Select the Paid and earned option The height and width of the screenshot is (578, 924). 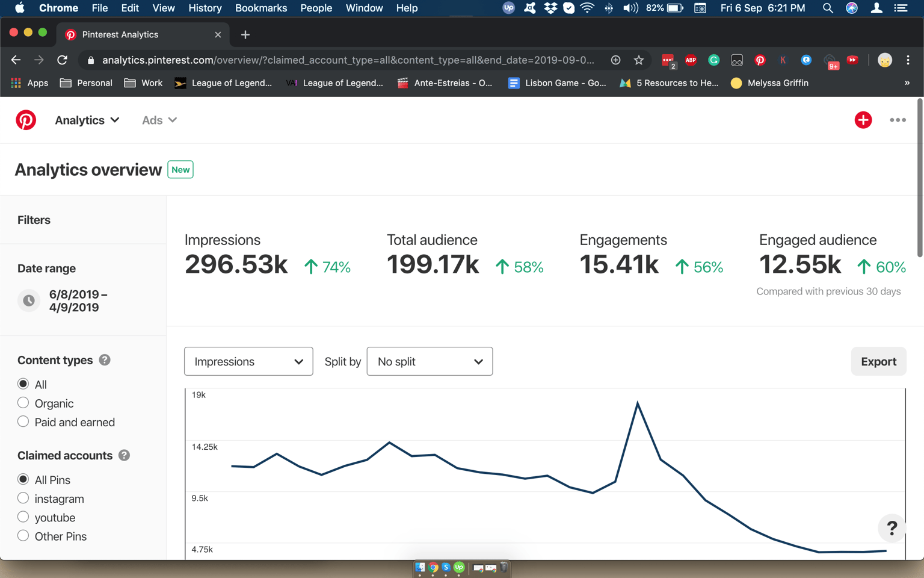[x=23, y=421]
